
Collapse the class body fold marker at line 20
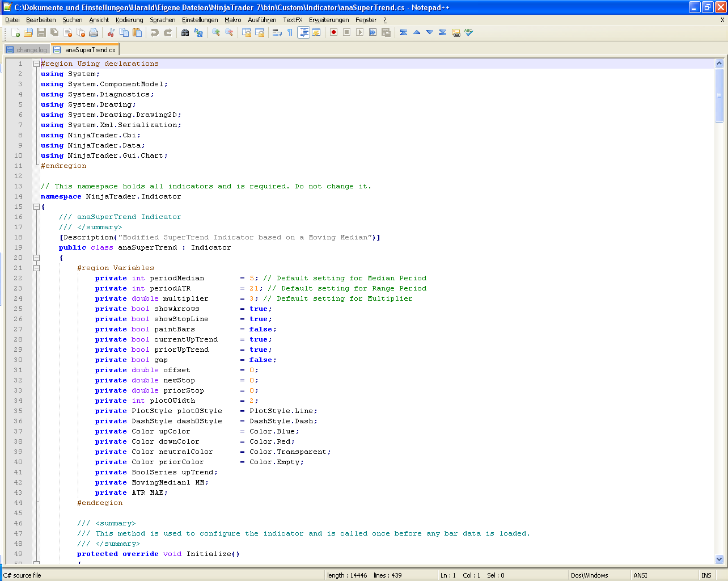tap(36, 258)
